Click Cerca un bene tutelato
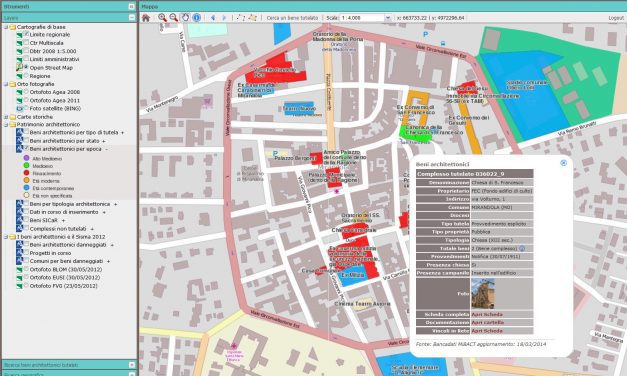Screen dimensions: 627x376 coord(292,18)
